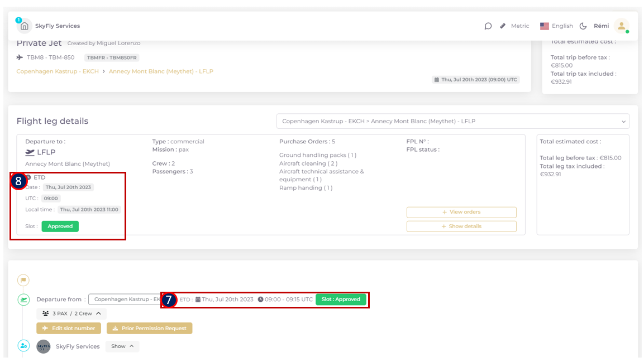The width and height of the screenshot is (644, 362).
Task: Click the clock icon beside 09:00 - 09:15 UTC
Action: 260,300
